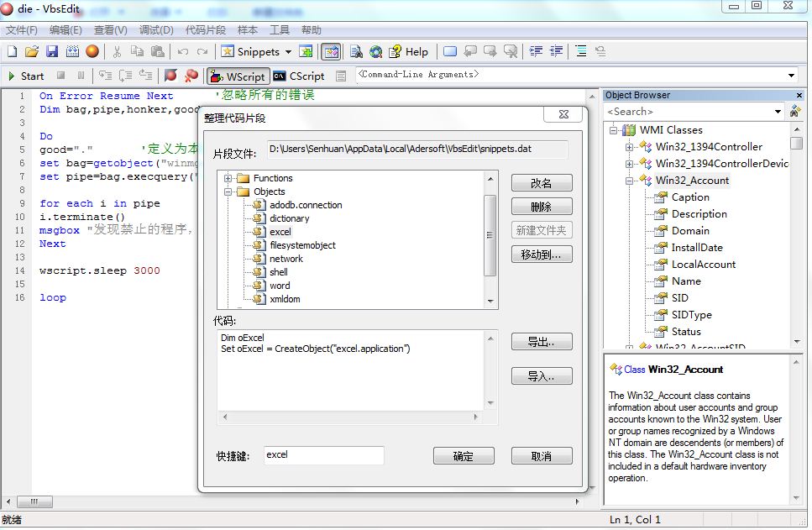Click the Stop debugging square icon
Image resolution: width=812 pixels, height=530 pixels.
point(60,76)
